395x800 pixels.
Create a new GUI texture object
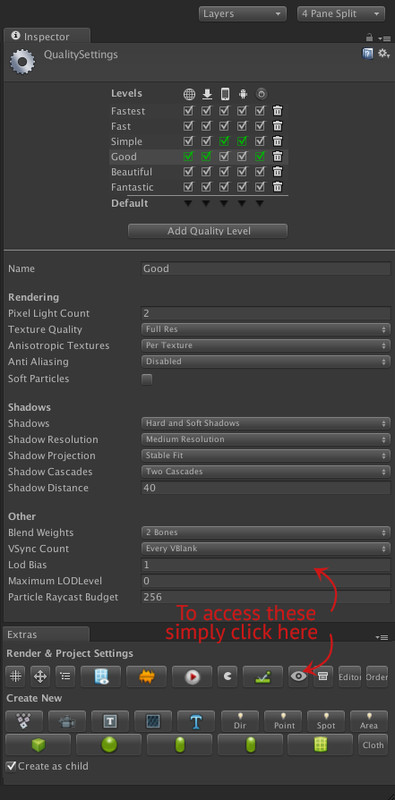point(153,721)
